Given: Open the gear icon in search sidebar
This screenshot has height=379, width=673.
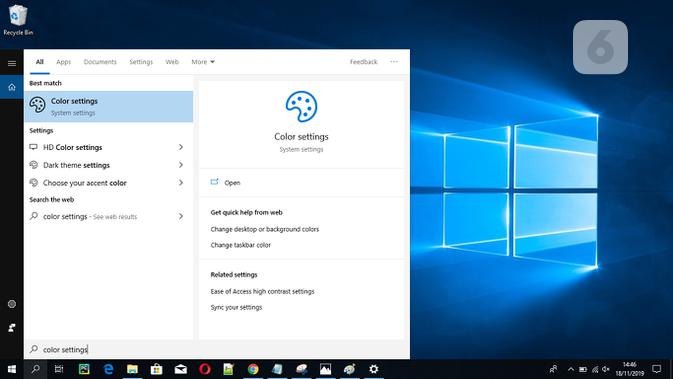Looking at the screenshot, I should (x=12, y=304).
